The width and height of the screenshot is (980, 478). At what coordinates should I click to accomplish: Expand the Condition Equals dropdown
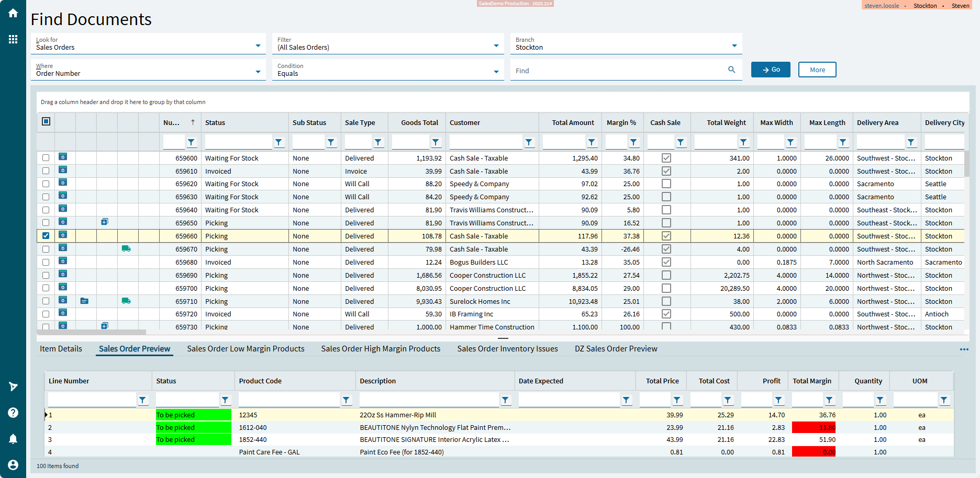[496, 72]
